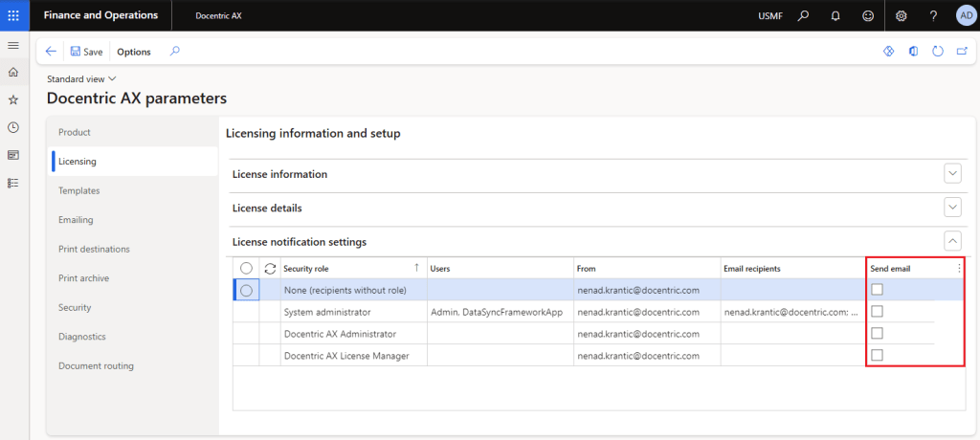
Task: Click the USMF company selector
Action: click(x=770, y=15)
